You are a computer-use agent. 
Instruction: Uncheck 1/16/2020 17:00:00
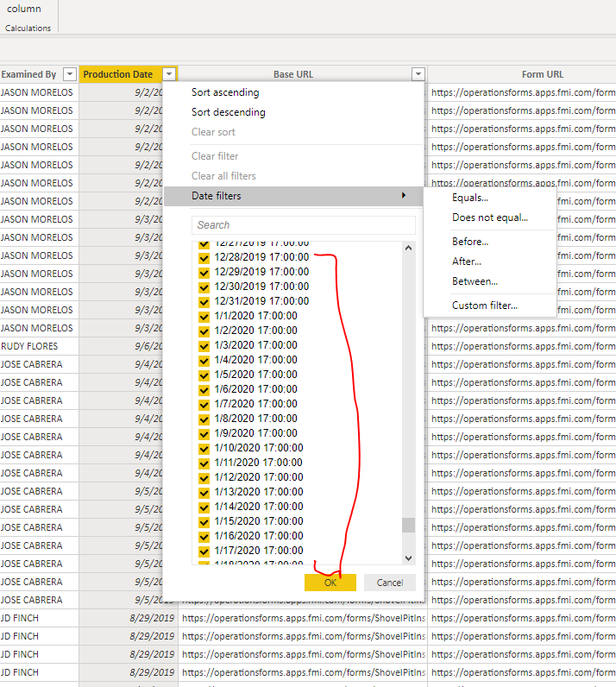(204, 537)
